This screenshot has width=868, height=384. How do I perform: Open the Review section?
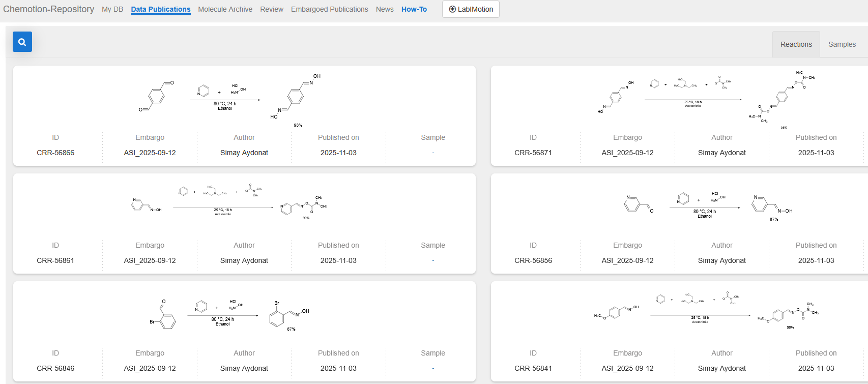(x=272, y=9)
